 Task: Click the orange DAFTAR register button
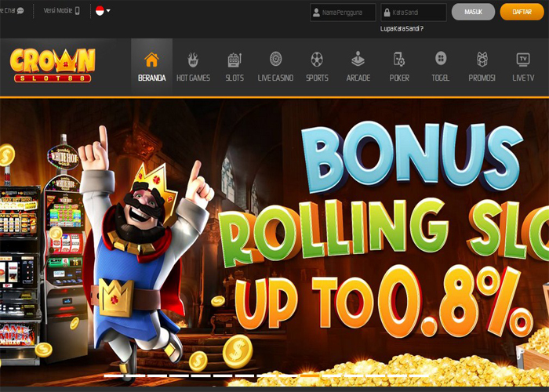522,12
